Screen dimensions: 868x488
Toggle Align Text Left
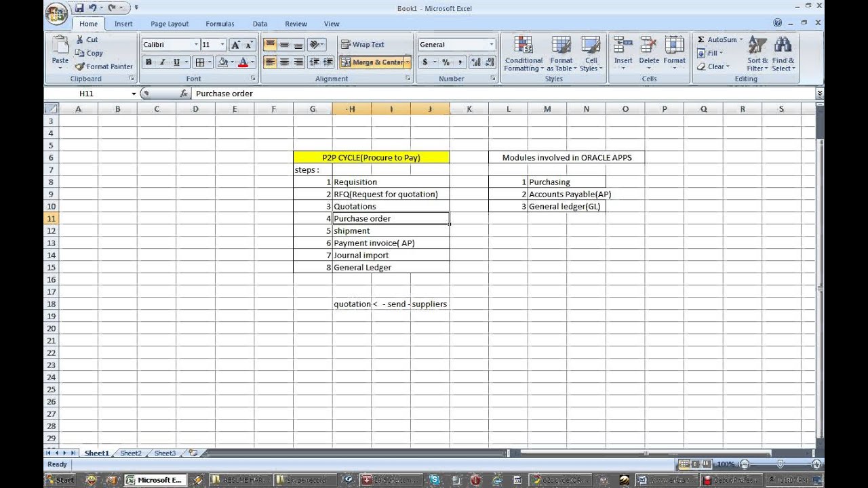point(270,62)
